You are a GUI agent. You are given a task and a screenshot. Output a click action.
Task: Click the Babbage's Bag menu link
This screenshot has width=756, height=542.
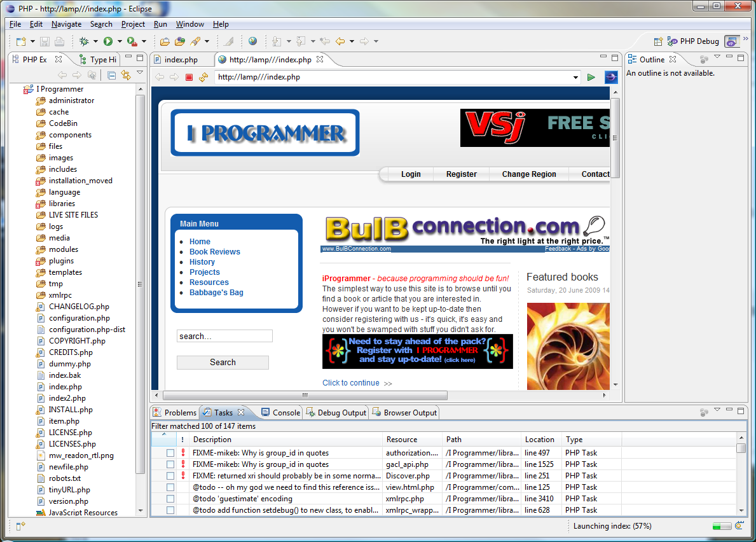[216, 293]
